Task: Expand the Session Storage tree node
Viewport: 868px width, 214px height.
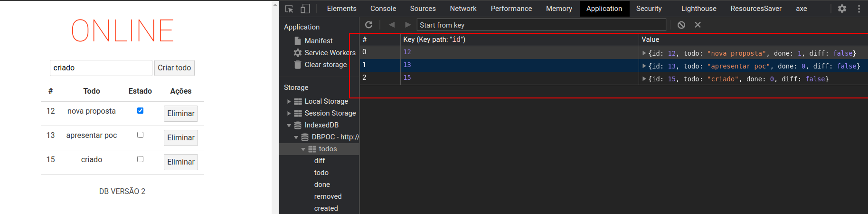Action: coord(289,113)
